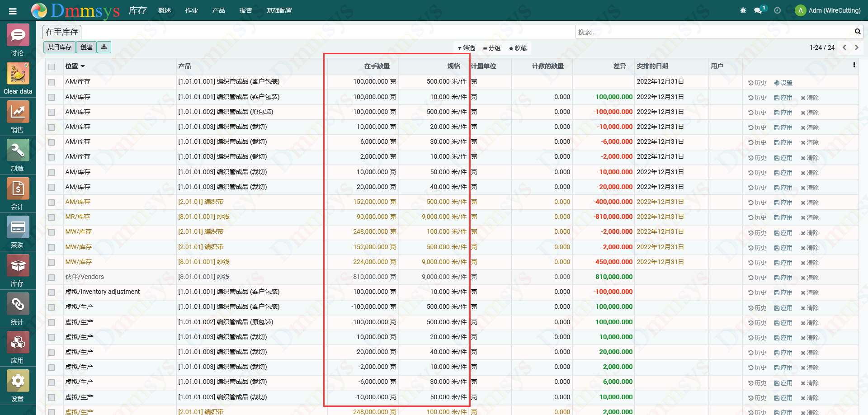The height and width of the screenshot is (415, 868).
Task: Click 清除 on the 虚拟/Inventory adjustment row
Action: point(810,292)
